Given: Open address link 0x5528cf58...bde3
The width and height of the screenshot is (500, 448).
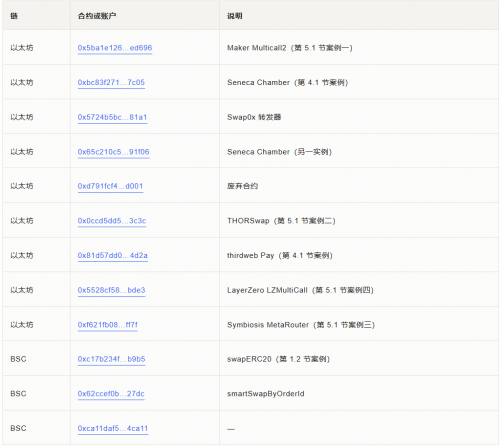Looking at the screenshot, I should pos(111,290).
